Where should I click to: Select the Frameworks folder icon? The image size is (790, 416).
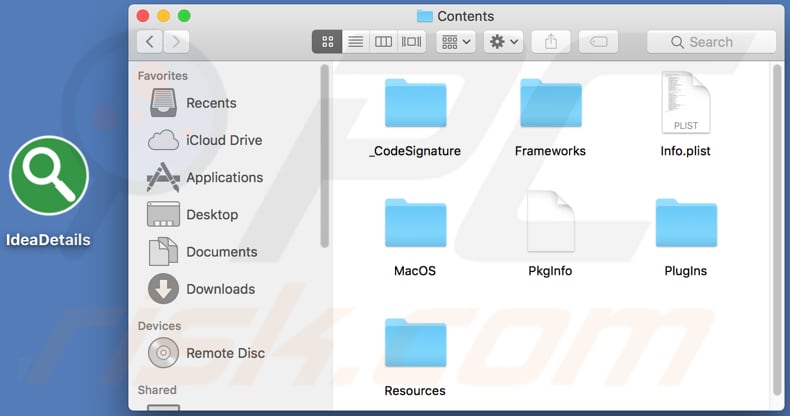click(551, 103)
